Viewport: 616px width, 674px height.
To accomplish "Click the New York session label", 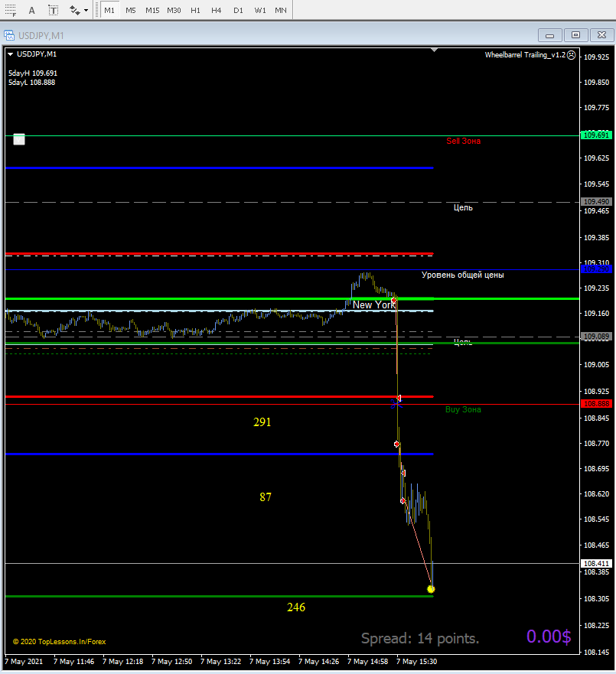I will pos(373,304).
